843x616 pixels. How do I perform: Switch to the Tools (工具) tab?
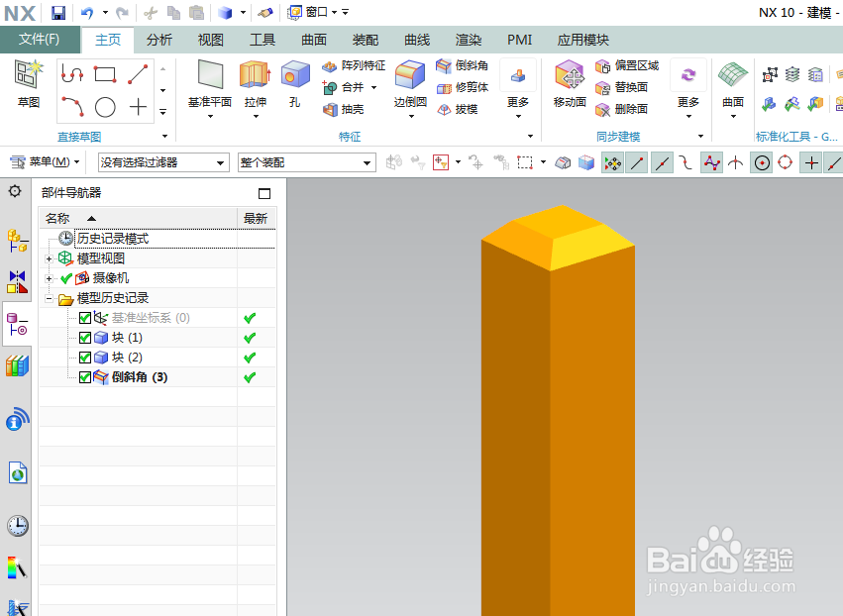click(263, 40)
